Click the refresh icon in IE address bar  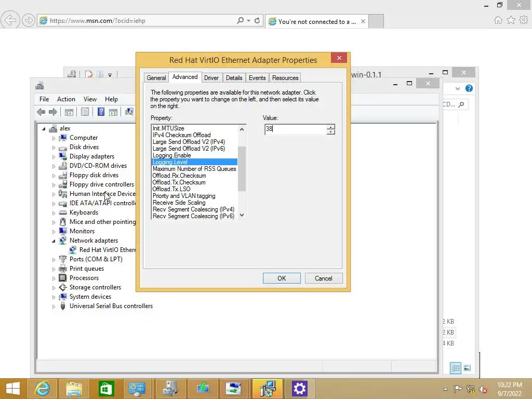point(257,20)
